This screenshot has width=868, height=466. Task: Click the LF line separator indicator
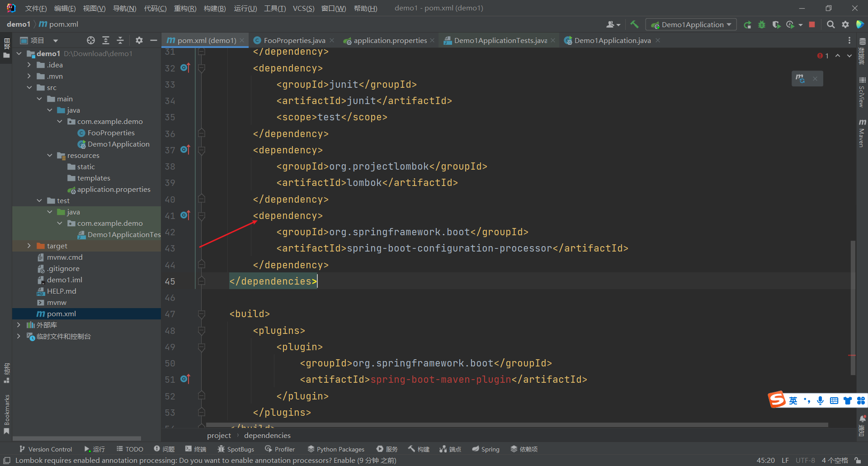tap(785, 460)
